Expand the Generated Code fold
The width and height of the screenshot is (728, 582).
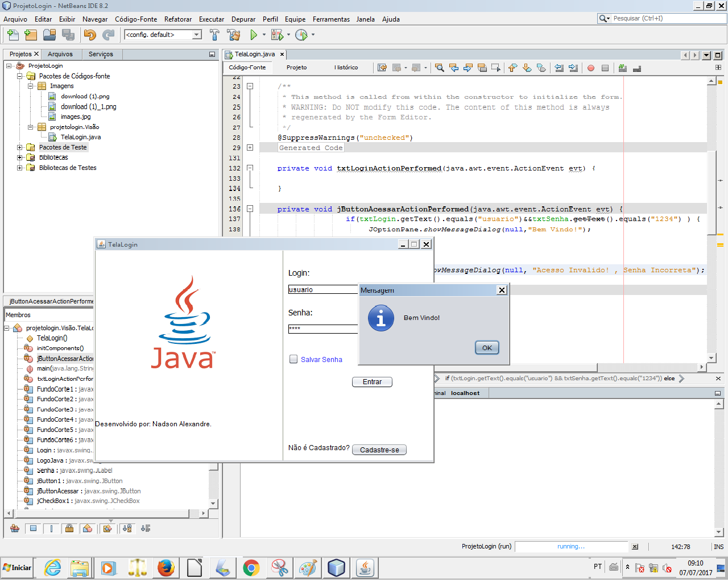pyautogui.click(x=250, y=148)
